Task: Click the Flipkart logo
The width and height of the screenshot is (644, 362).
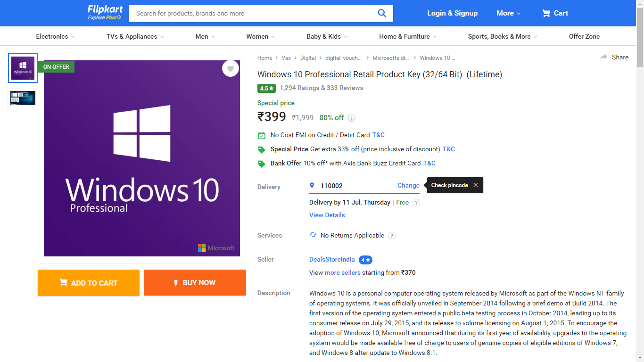Action: (x=105, y=13)
